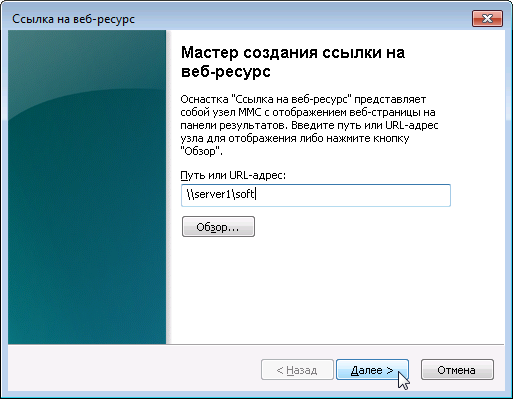Viewport: 513px width, 399px height.
Task: Click the dialog title Ссылка на веб-ресурс
Action: (73, 19)
